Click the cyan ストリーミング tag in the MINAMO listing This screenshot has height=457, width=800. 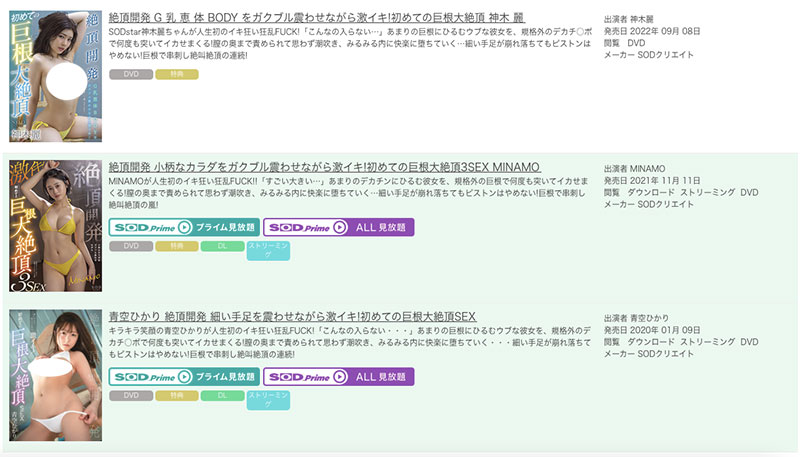pyautogui.click(x=268, y=250)
